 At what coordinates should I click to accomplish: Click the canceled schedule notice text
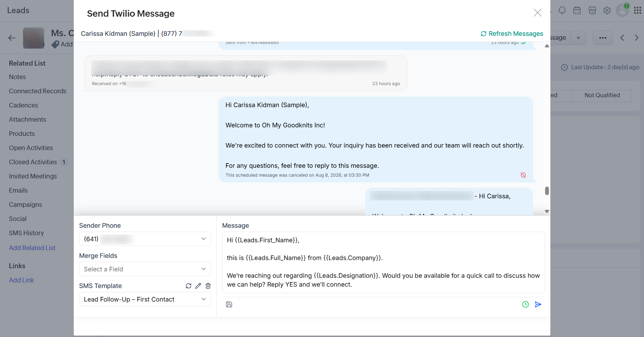click(297, 175)
